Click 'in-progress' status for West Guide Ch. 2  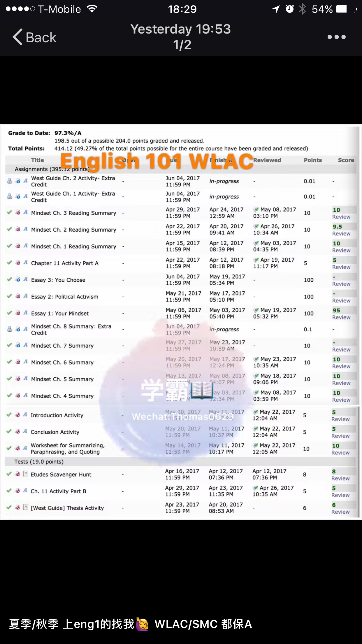(224, 181)
